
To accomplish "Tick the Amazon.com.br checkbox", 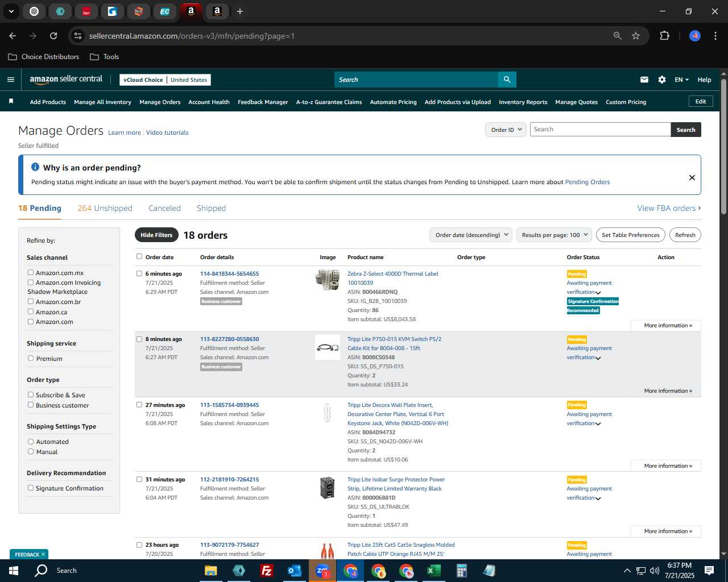I will [x=31, y=302].
